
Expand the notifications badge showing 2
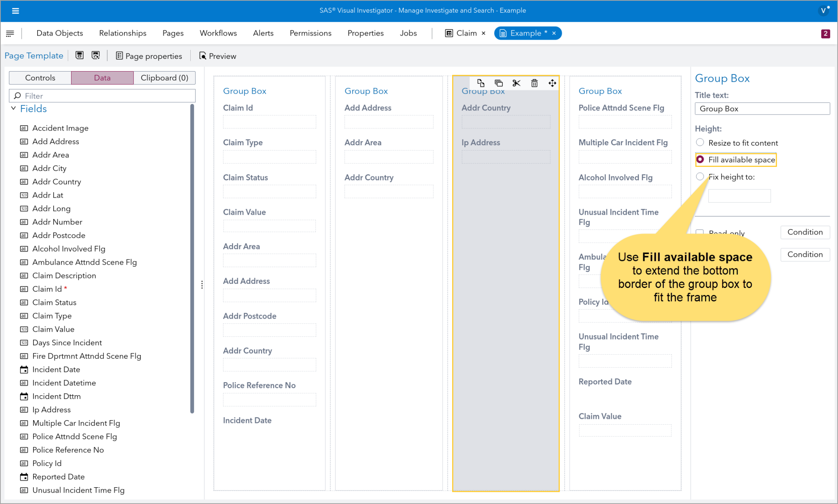pos(826,33)
